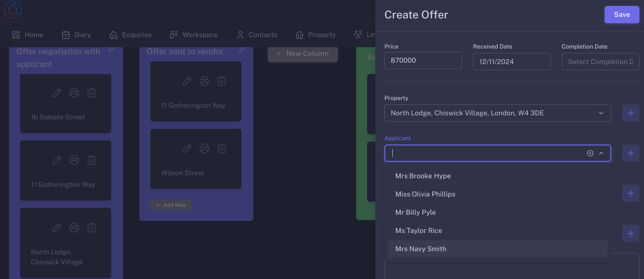Click the plus icon beside Property dropdown
644x279 pixels.
click(631, 113)
